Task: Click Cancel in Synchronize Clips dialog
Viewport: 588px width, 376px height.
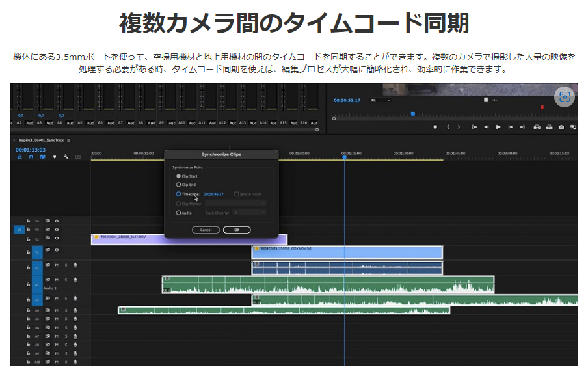Action: 206,230
